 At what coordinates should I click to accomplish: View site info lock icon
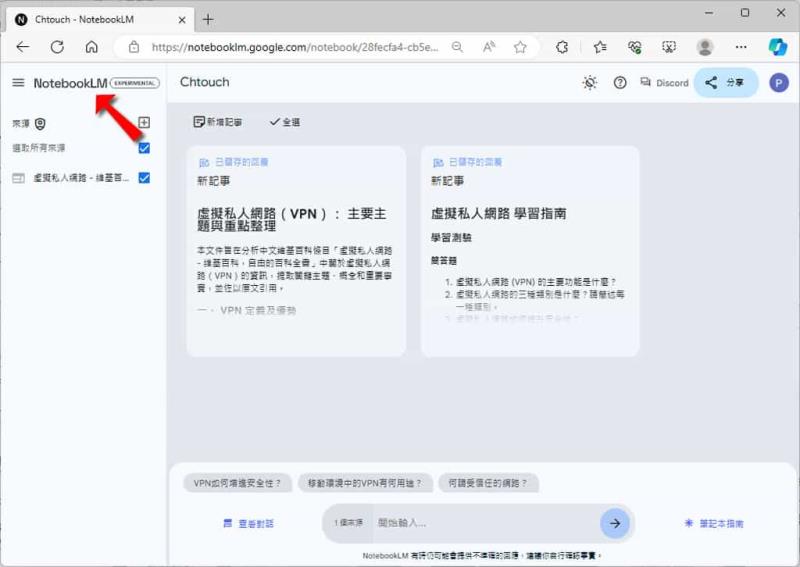[134, 47]
